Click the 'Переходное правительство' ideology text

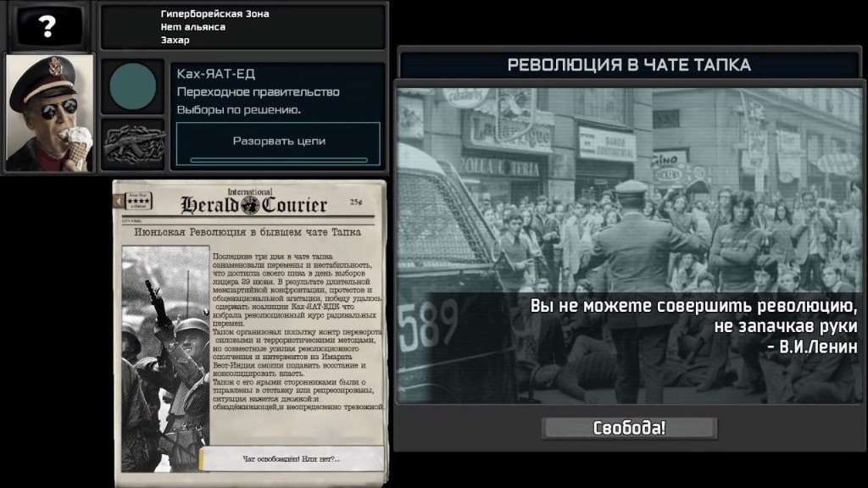[258, 91]
